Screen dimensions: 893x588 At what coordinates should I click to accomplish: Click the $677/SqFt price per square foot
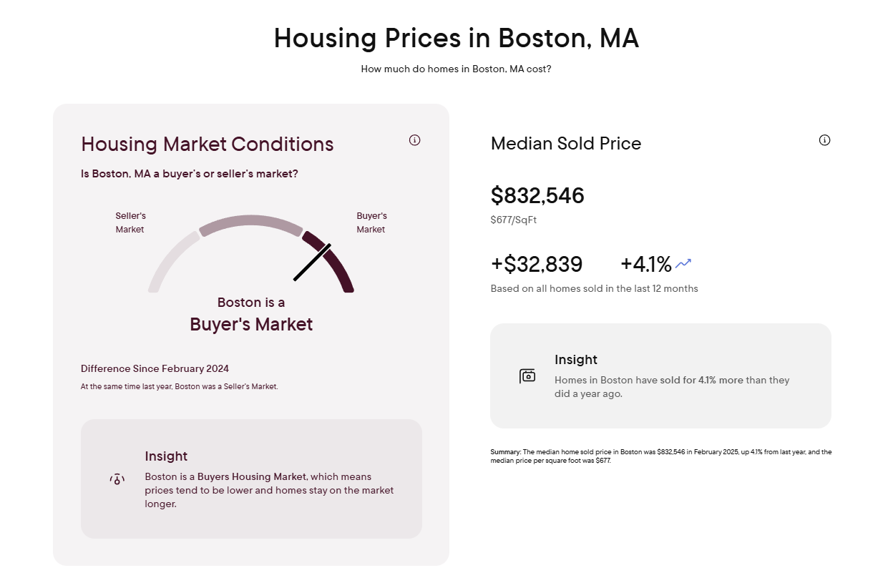(514, 220)
